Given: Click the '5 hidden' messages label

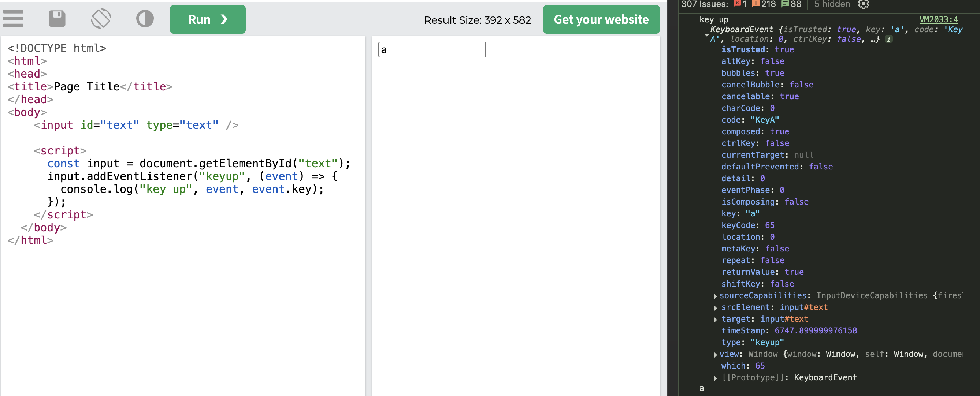Looking at the screenshot, I should point(832,4).
